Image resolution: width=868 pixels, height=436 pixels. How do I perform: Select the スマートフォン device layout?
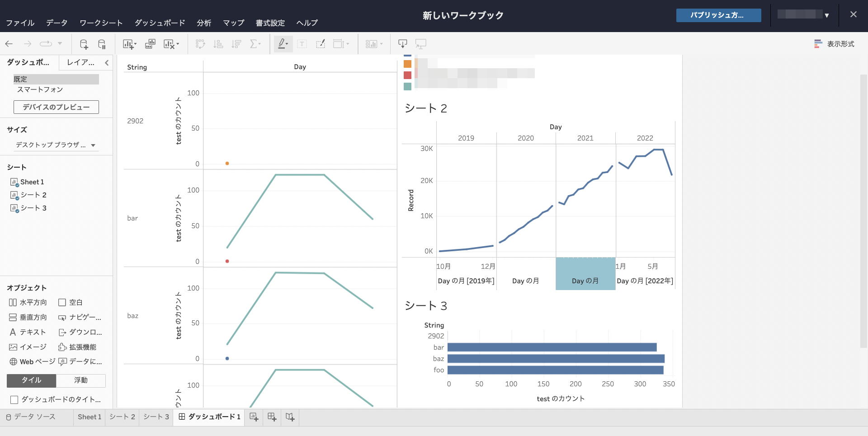point(40,89)
